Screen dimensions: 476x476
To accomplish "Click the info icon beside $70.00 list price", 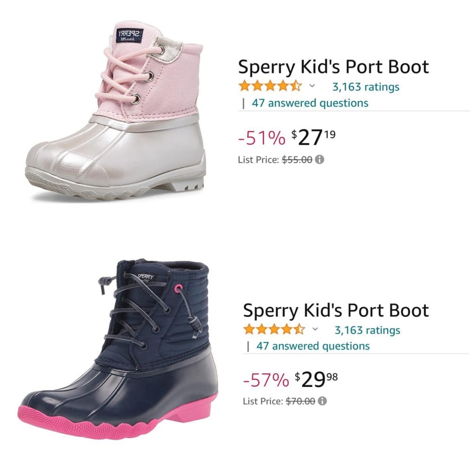I will tap(323, 401).
